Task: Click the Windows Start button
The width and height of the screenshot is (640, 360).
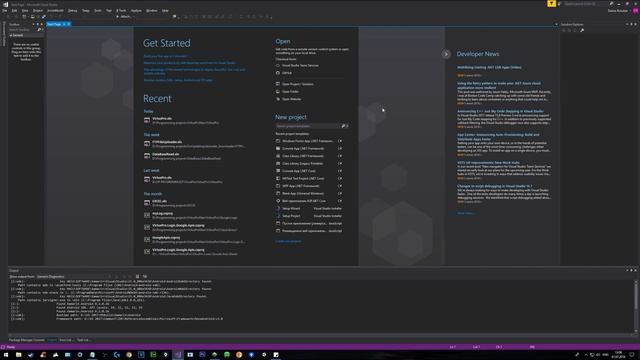Action: 6,355
